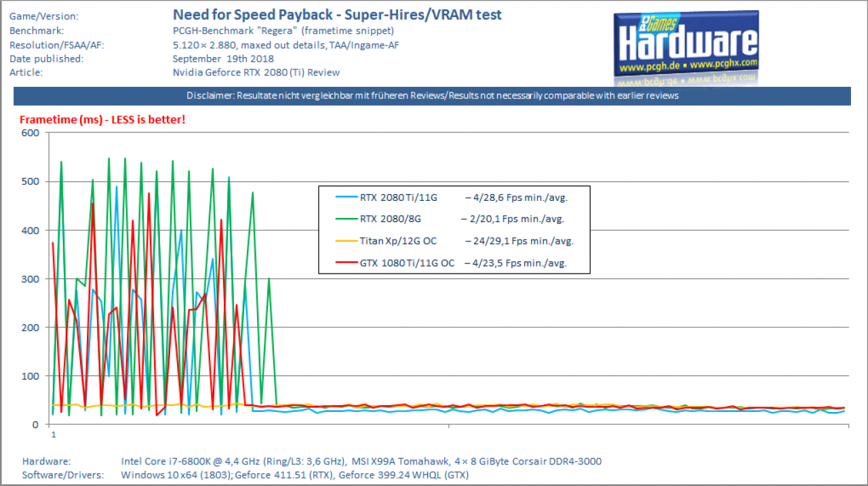
Task: Click the yellow Titan Xp legend line
Action: coord(348,241)
